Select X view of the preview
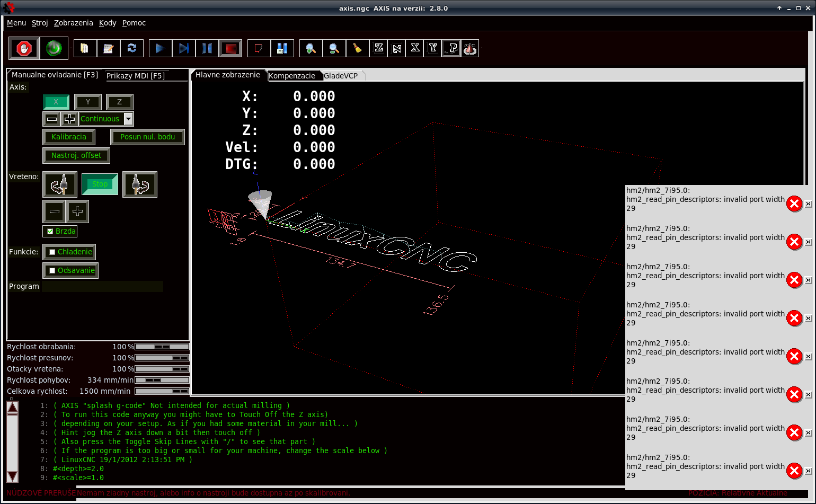Viewport: 816px width, 504px height. [415, 48]
